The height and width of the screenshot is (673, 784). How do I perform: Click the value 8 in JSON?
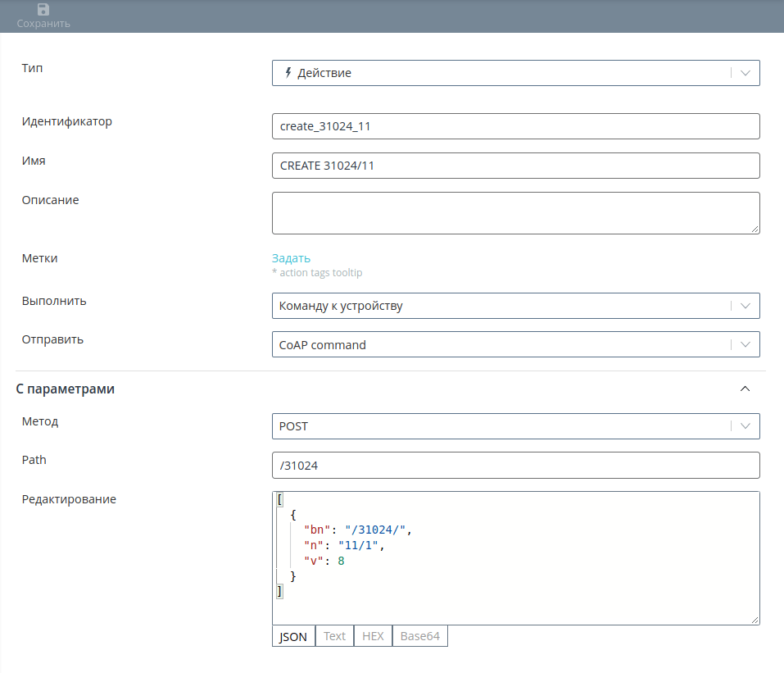(x=341, y=561)
